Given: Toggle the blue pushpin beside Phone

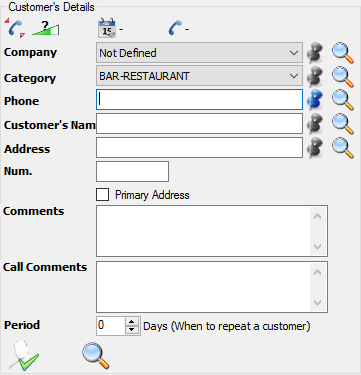Looking at the screenshot, I should 315,100.
